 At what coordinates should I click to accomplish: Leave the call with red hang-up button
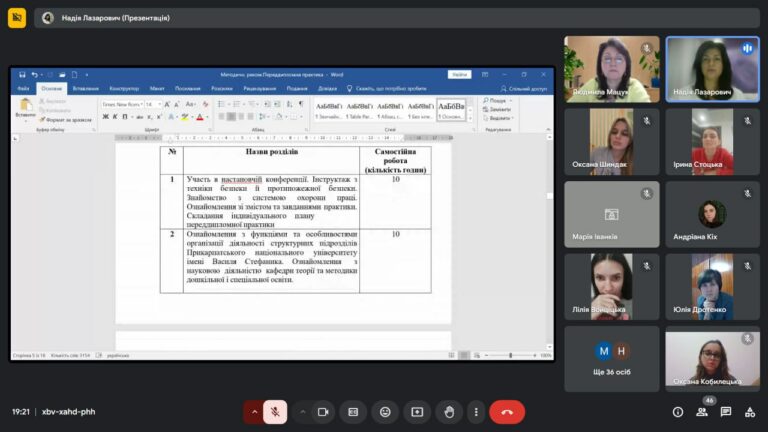click(x=507, y=412)
